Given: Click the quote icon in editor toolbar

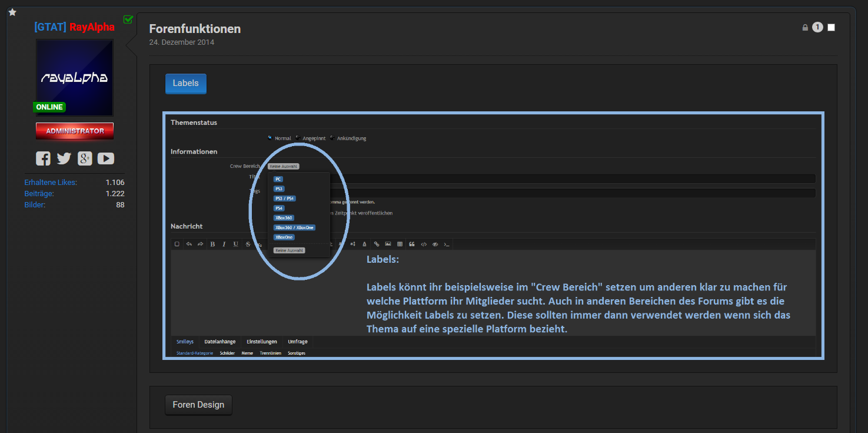Looking at the screenshot, I should pyautogui.click(x=411, y=244).
